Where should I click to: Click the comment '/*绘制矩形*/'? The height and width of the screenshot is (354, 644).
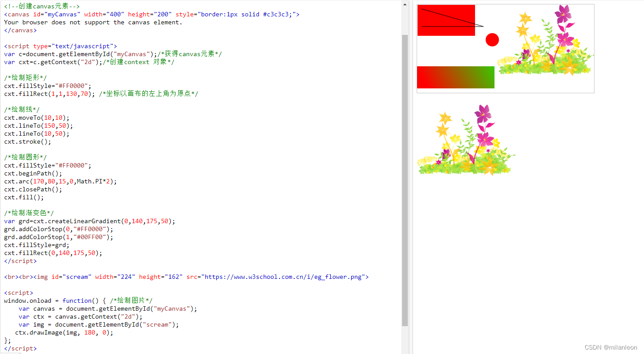click(x=26, y=78)
